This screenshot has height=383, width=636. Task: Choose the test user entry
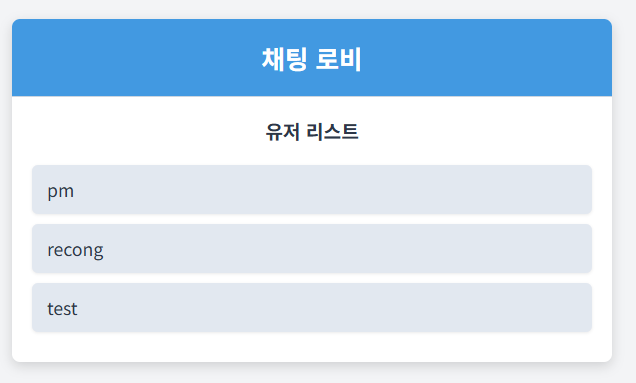click(x=312, y=308)
